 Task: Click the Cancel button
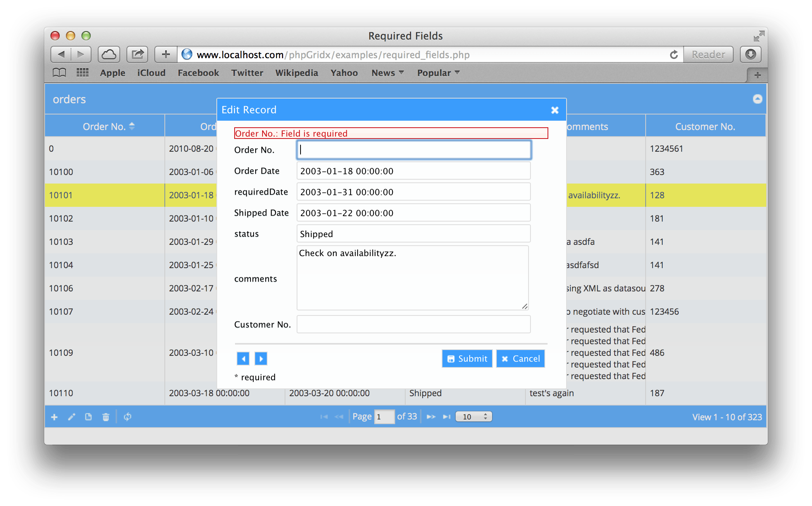point(520,359)
